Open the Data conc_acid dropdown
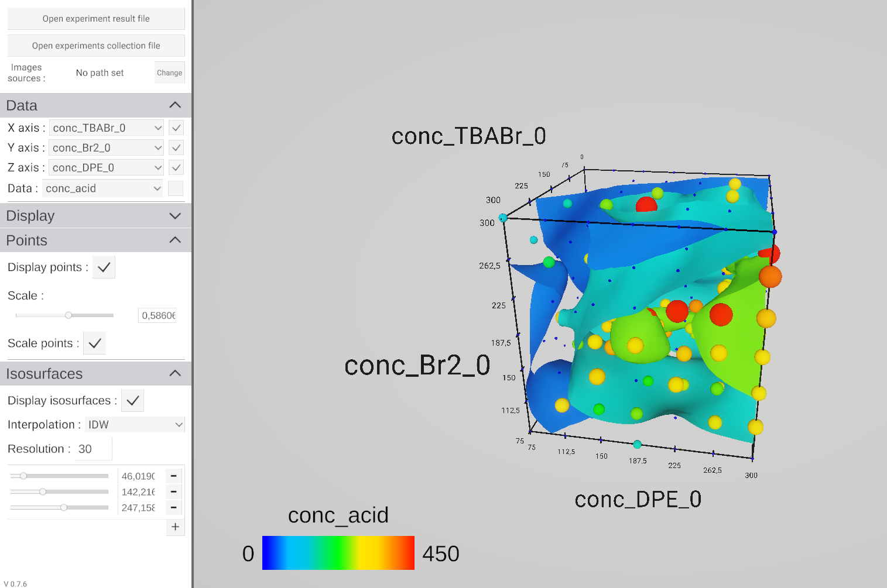Viewport: 887px width, 588px height. point(102,188)
